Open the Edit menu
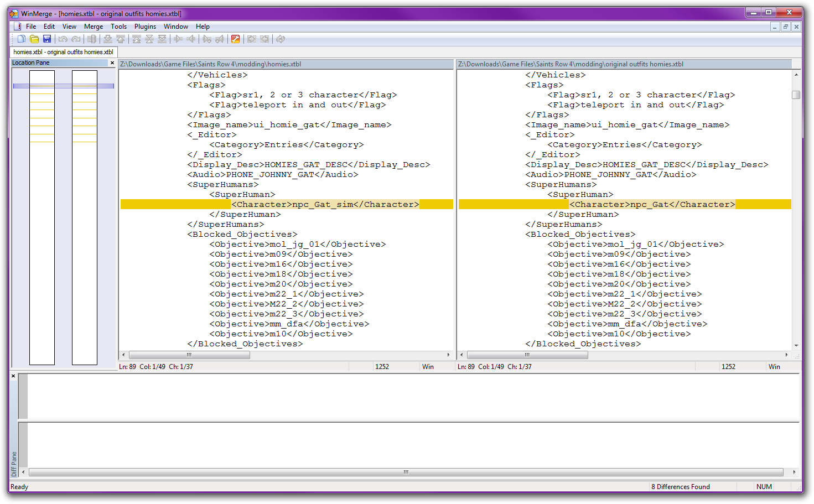Screen dimensions: 814x504 point(49,27)
